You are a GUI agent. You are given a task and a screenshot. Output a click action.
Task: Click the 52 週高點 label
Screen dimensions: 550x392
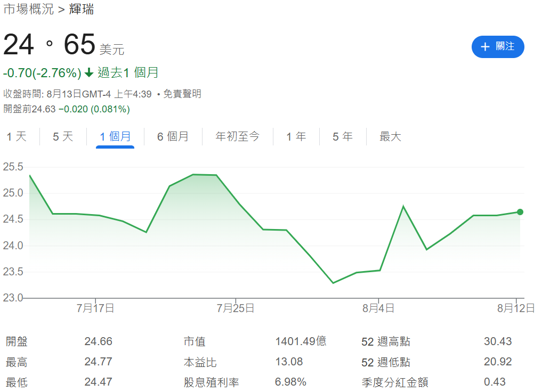(385, 341)
